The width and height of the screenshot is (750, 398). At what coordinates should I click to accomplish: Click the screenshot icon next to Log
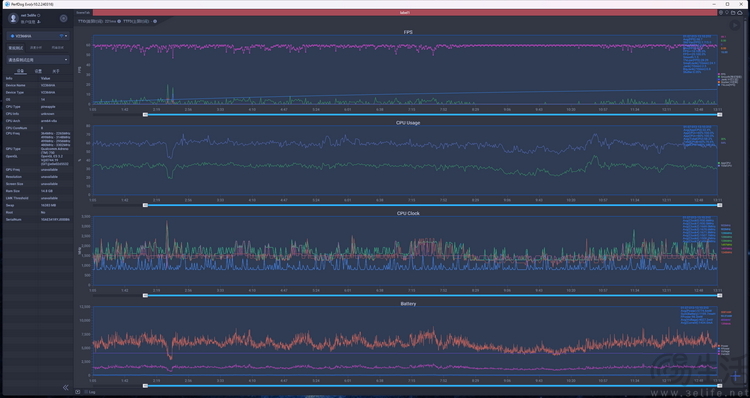(x=77, y=392)
